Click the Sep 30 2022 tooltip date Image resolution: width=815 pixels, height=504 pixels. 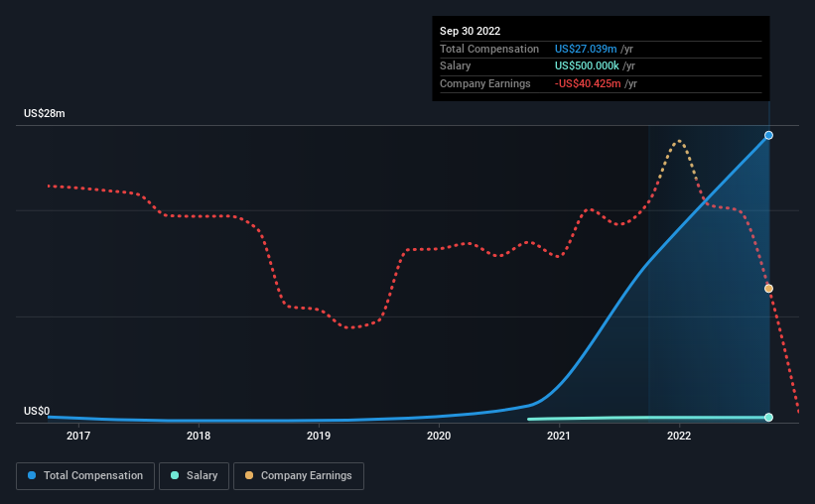[470, 31]
